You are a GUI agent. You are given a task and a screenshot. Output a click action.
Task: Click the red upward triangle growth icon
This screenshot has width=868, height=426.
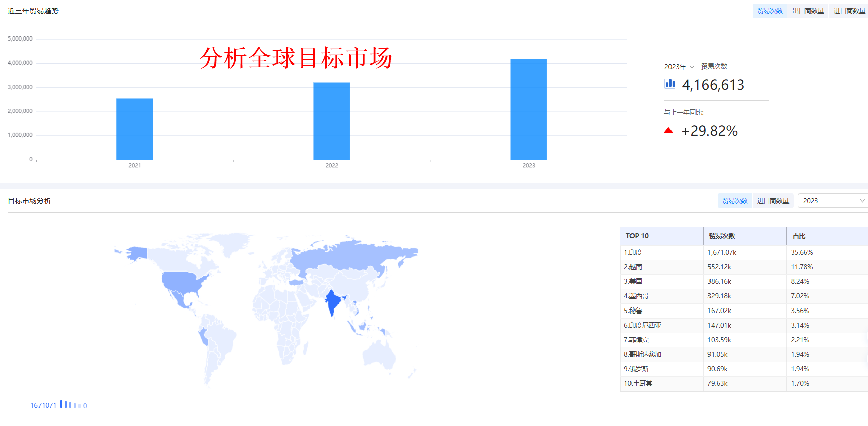(668, 131)
